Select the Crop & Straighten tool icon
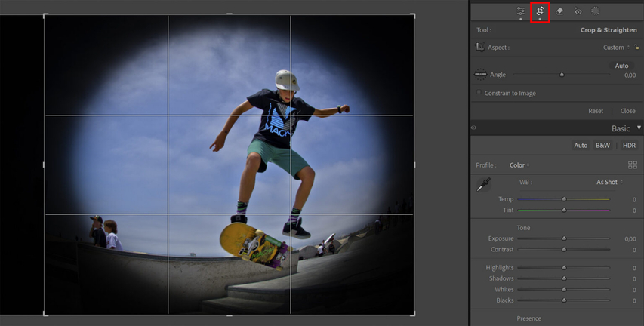The height and width of the screenshot is (326, 644). (540, 11)
